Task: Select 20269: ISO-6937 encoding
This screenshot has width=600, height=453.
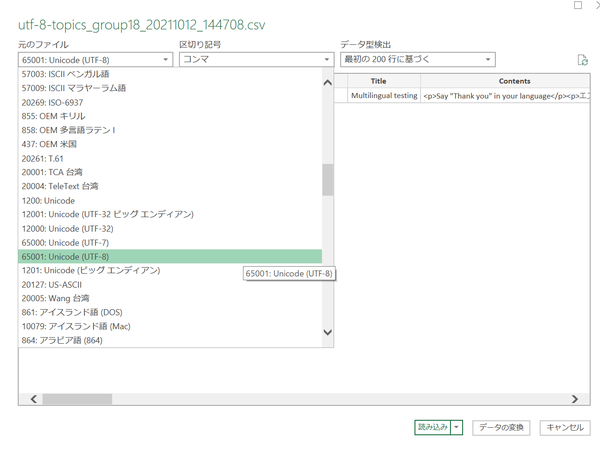Action: pos(170,102)
